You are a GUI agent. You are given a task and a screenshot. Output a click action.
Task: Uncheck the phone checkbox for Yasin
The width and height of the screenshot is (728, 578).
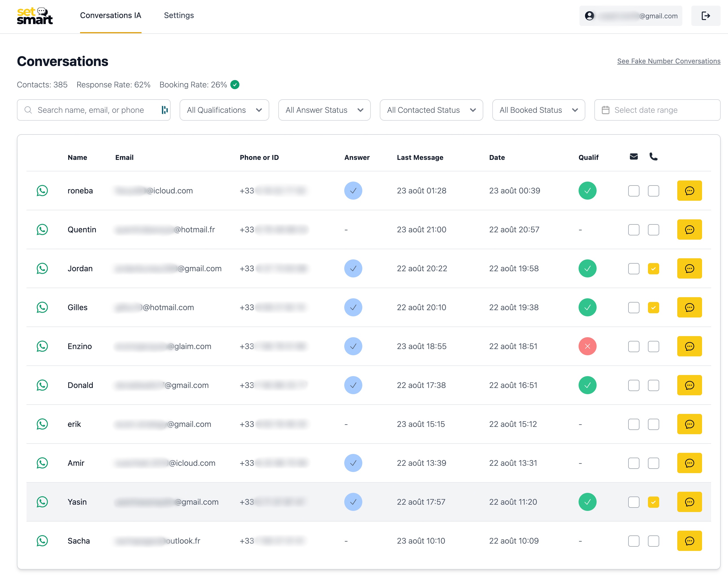point(653,502)
